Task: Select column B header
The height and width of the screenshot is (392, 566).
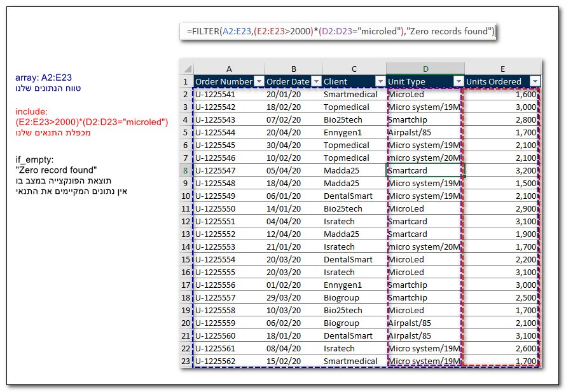Action: [x=293, y=69]
